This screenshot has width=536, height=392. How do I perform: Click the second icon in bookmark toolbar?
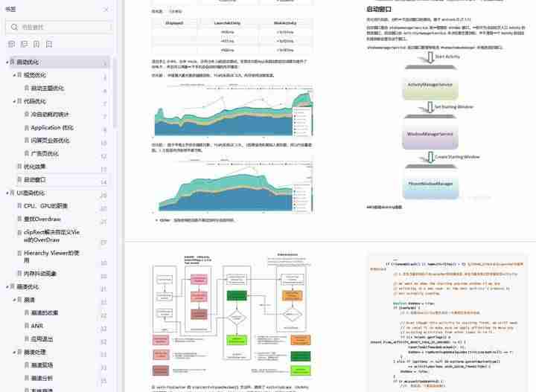(24, 44)
